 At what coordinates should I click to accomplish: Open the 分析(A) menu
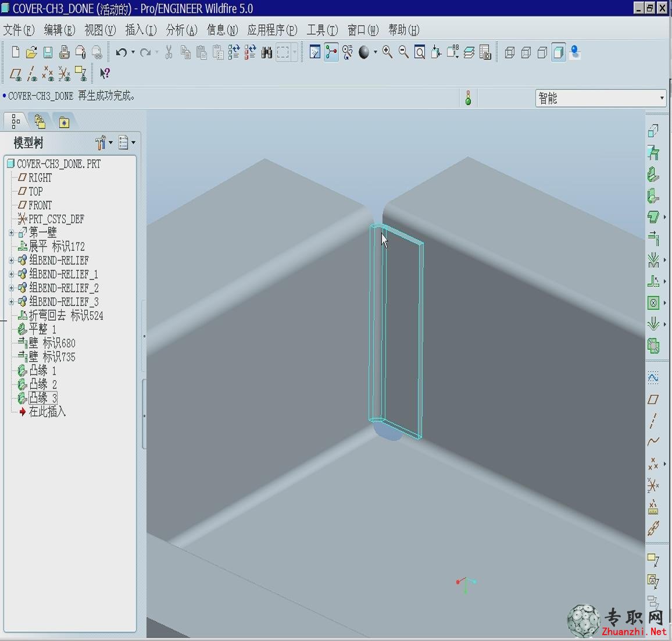[181, 30]
